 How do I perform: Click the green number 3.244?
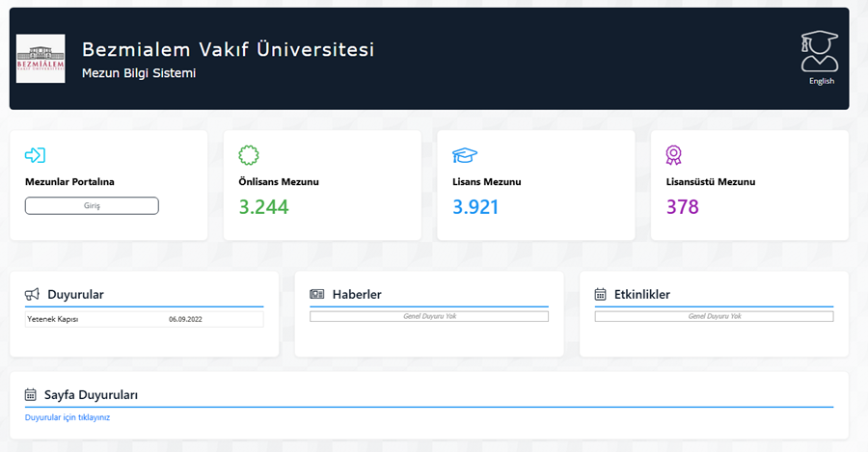tap(263, 207)
